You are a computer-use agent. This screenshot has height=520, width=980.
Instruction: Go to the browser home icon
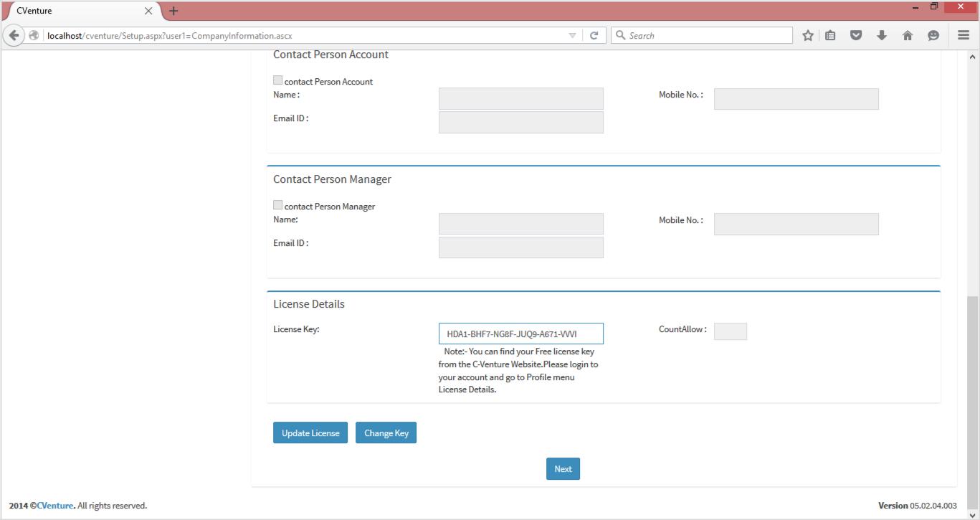pos(908,36)
